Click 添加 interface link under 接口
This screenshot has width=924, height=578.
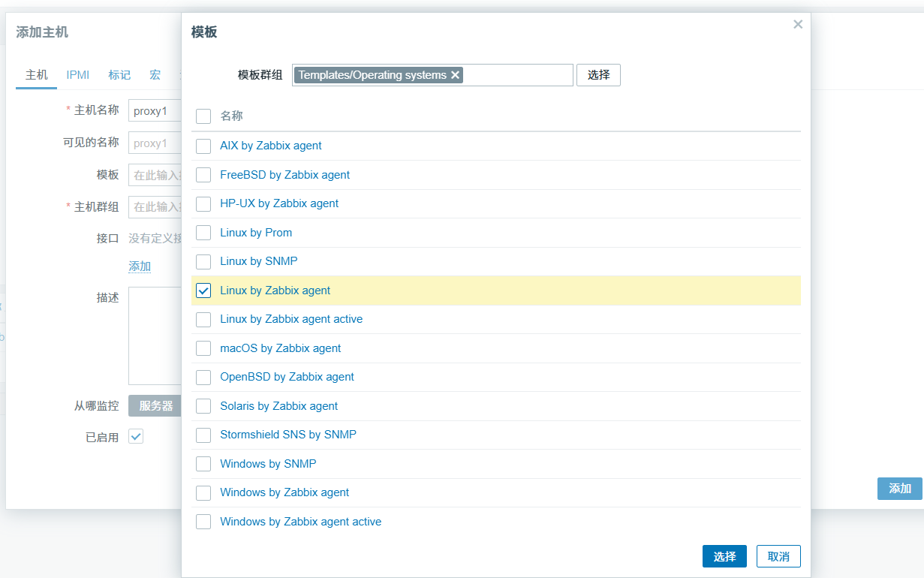coord(140,266)
